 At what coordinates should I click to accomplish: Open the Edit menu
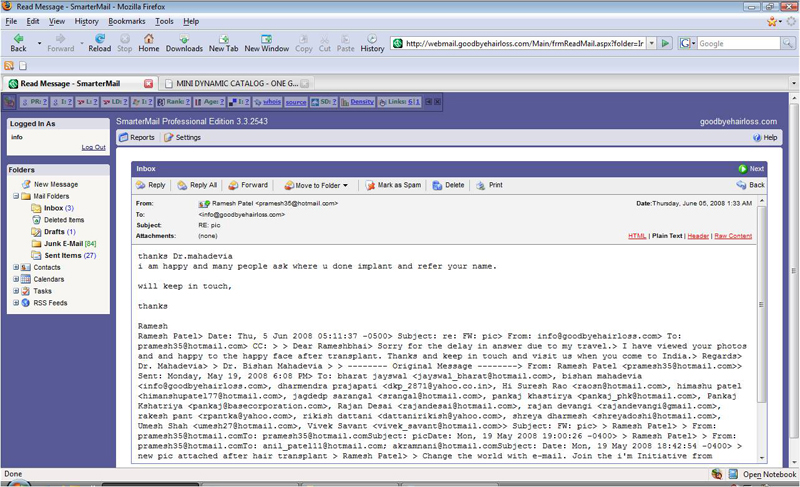(x=33, y=21)
